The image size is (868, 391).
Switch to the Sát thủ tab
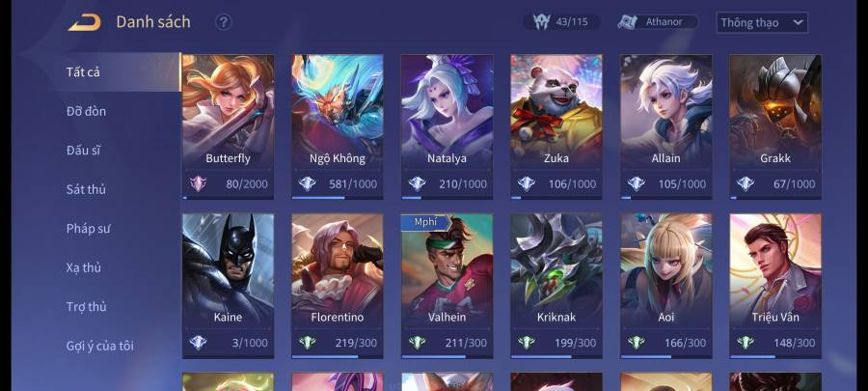pyautogui.click(x=86, y=189)
